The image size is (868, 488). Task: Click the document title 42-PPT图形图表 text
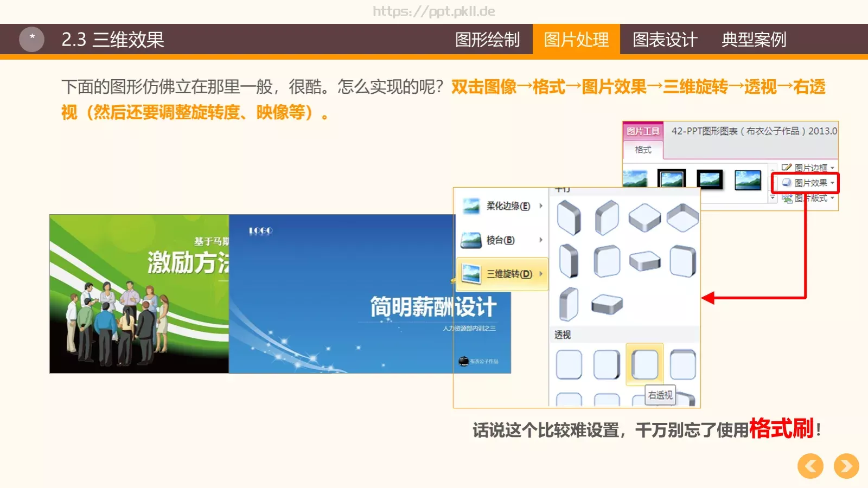coord(754,131)
